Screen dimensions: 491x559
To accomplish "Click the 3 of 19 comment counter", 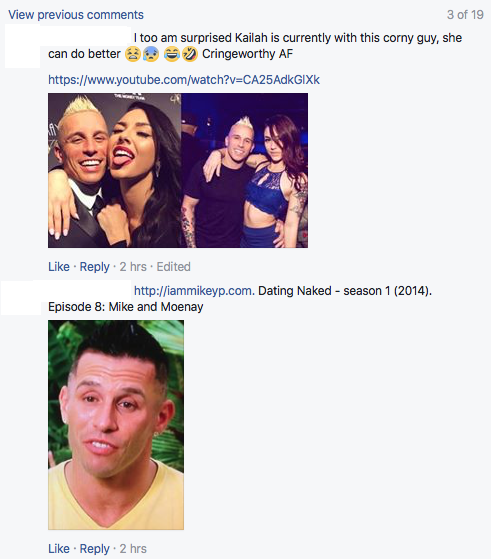I will (x=465, y=15).
